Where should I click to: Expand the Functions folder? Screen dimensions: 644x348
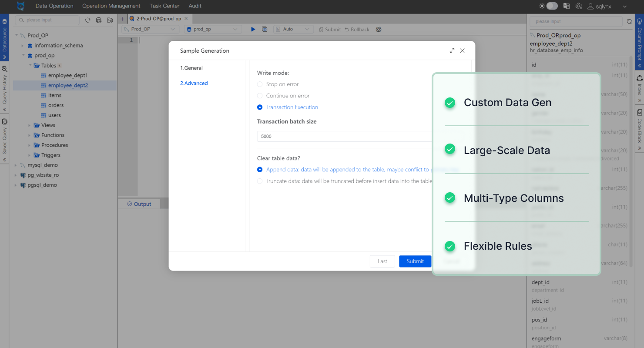pos(30,135)
